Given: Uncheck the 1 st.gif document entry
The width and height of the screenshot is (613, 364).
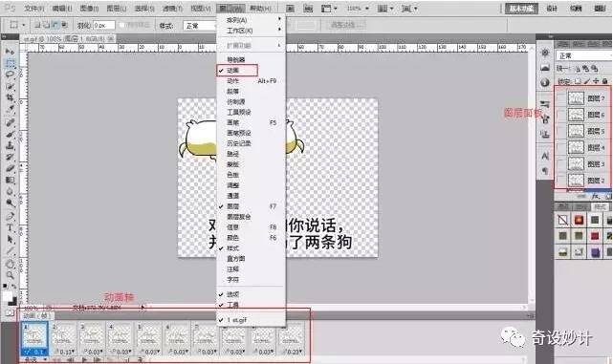Looking at the screenshot, I should 251,319.
